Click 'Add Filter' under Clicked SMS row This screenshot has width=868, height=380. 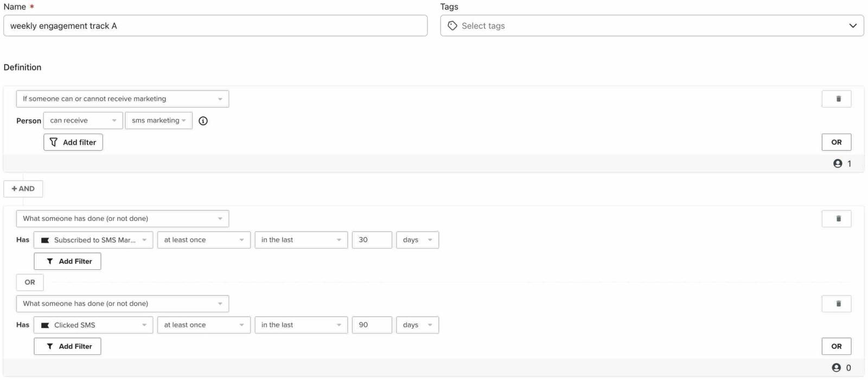(x=67, y=346)
